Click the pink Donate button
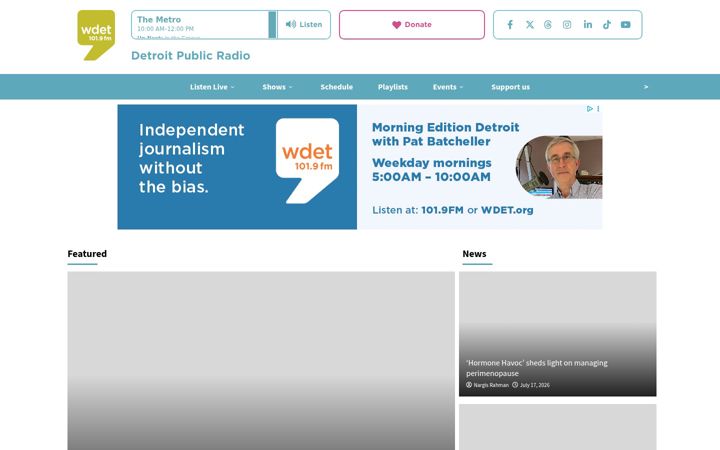The image size is (720, 450). [412, 25]
